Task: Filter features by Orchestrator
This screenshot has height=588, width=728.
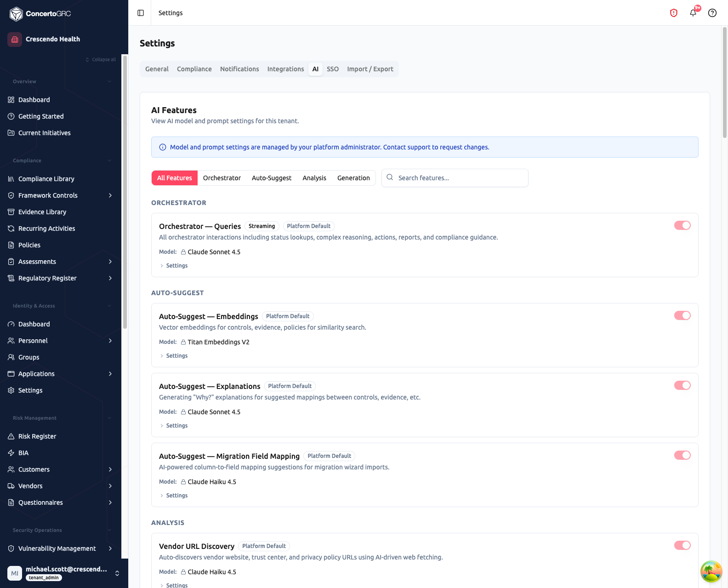Action: [222, 178]
